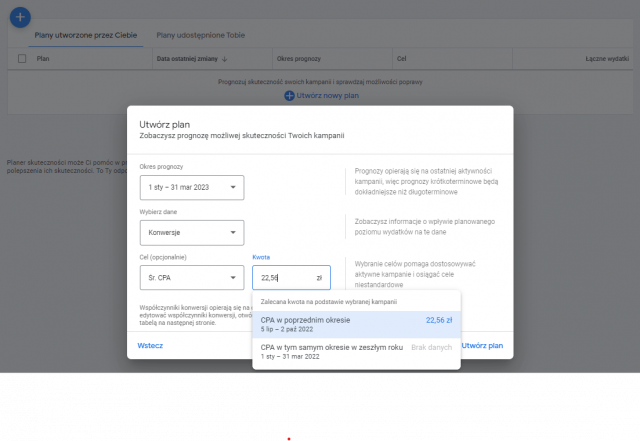Switch to Plany udostępnione Tobie tab

click(200, 34)
